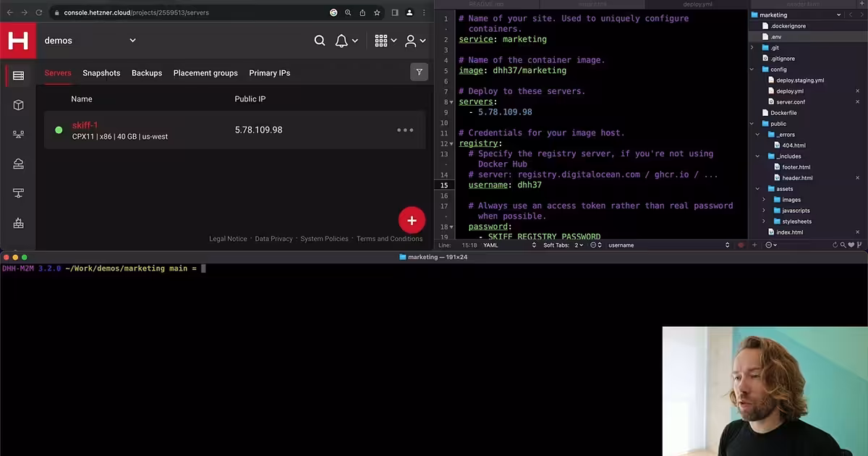
Task: Open the username symbol selector dropdown
Action: coord(668,245)
